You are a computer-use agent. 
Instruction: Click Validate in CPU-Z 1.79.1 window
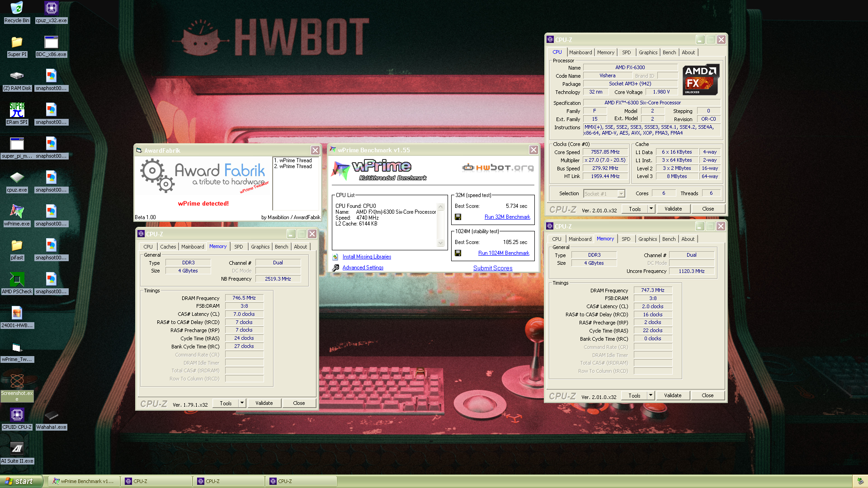264,403
